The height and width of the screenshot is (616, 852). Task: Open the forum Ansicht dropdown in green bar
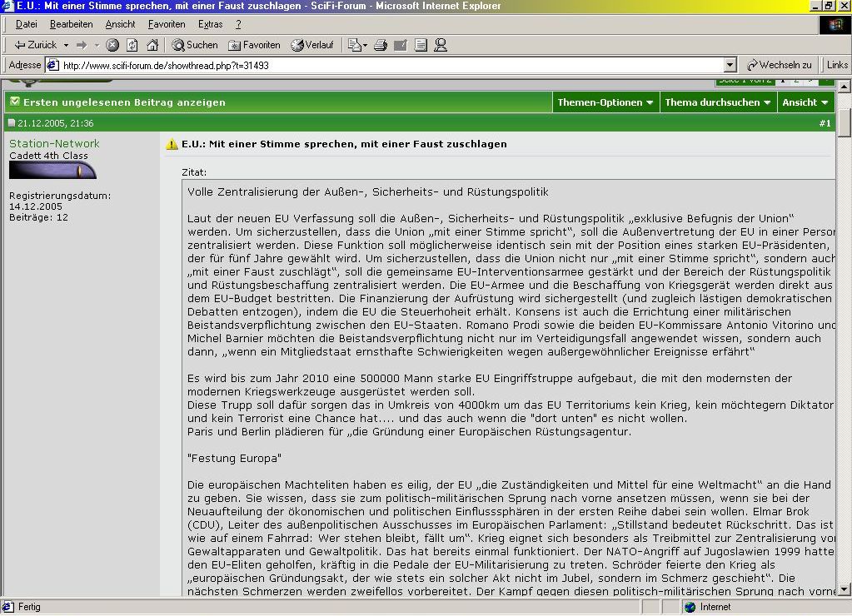[x=805, y=102]
